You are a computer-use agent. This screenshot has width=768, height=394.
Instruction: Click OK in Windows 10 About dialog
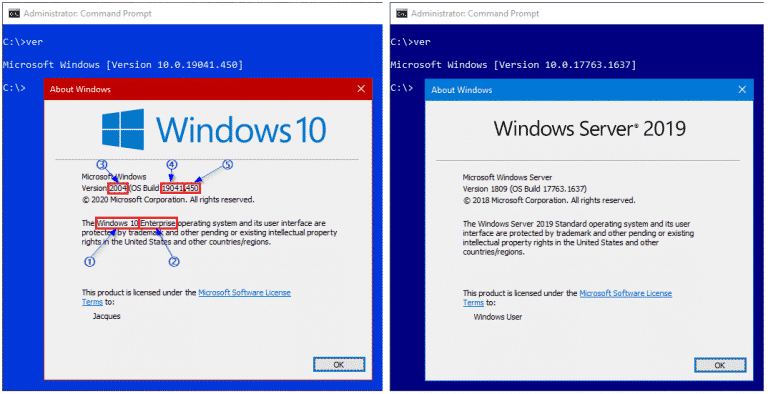[x=339, y=365]
